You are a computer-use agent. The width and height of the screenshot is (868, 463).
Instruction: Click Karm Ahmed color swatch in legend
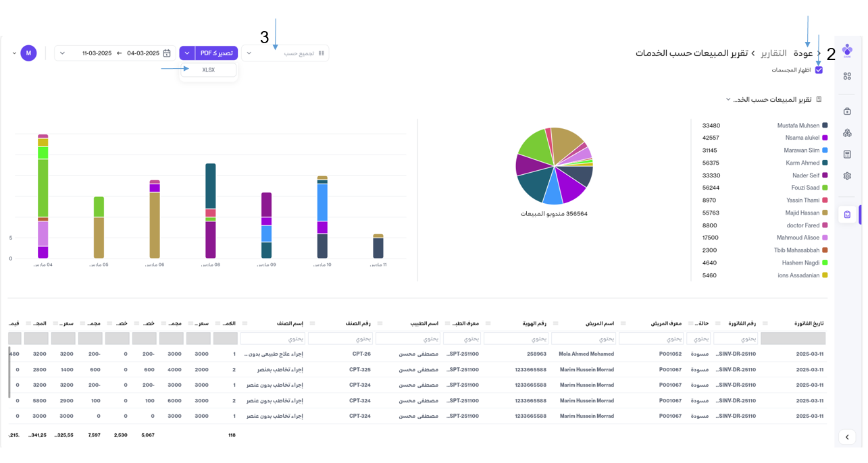825,163
